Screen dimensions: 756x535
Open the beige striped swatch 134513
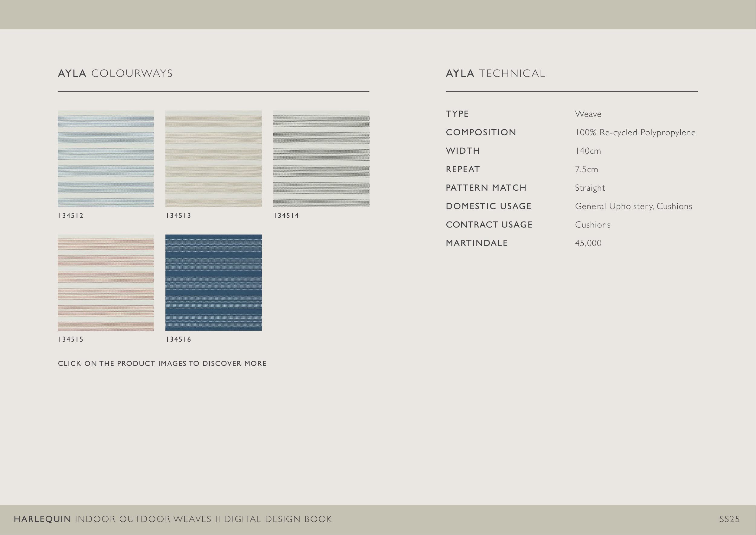pos(213,159)
